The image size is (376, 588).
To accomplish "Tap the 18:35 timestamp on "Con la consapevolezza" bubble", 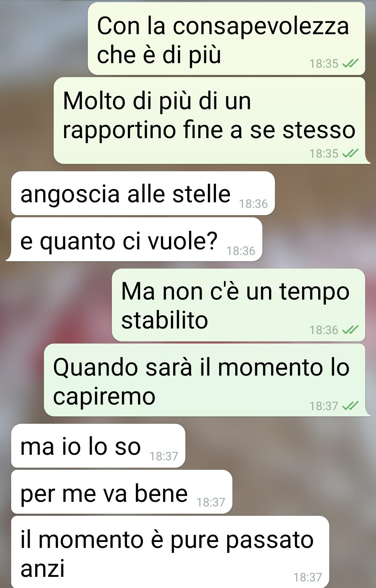I will point(324,63).
